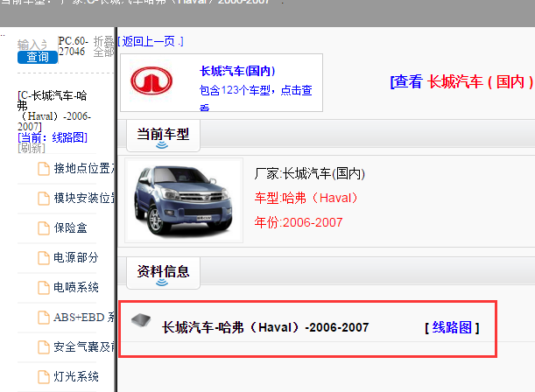The width and height of the screenshot is (535, 392).
Task: Open the 灯光系统 tree item
Action: coord(76,376)
